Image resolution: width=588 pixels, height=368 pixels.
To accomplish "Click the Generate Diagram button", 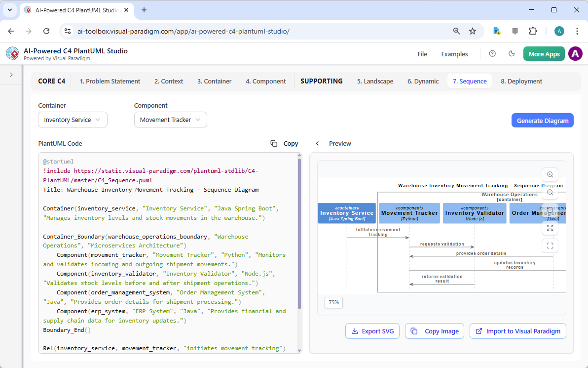I will [x=542, y=120].
